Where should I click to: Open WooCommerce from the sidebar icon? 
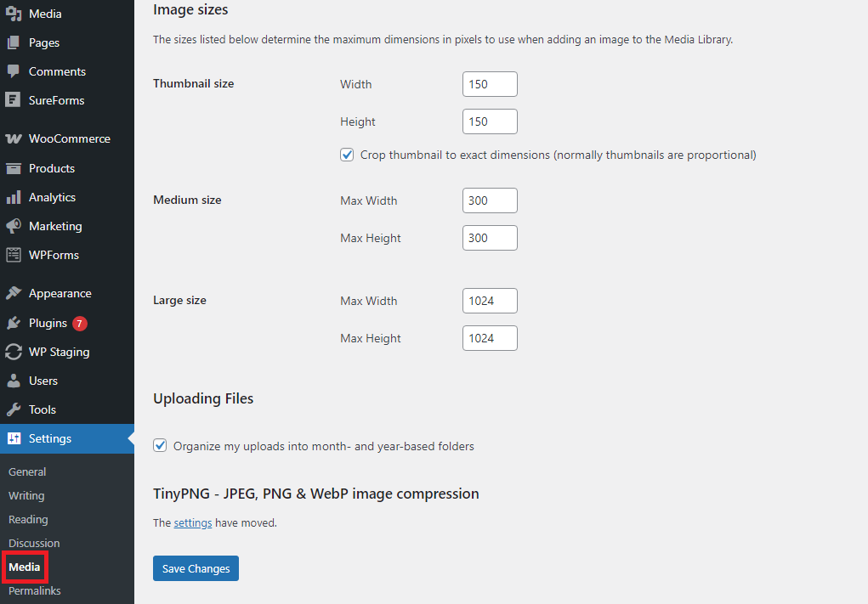coord(14,138)
